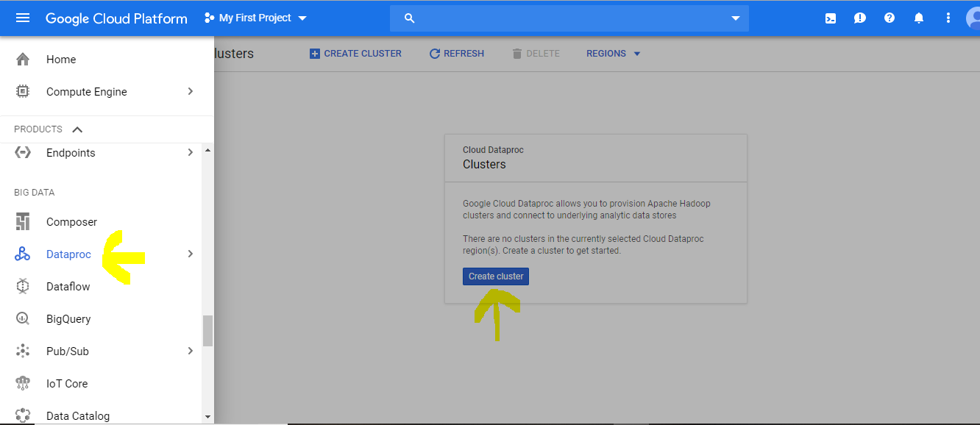
Task: Expand the search bar dropdown arrow
Action: [x=736, y=18]
